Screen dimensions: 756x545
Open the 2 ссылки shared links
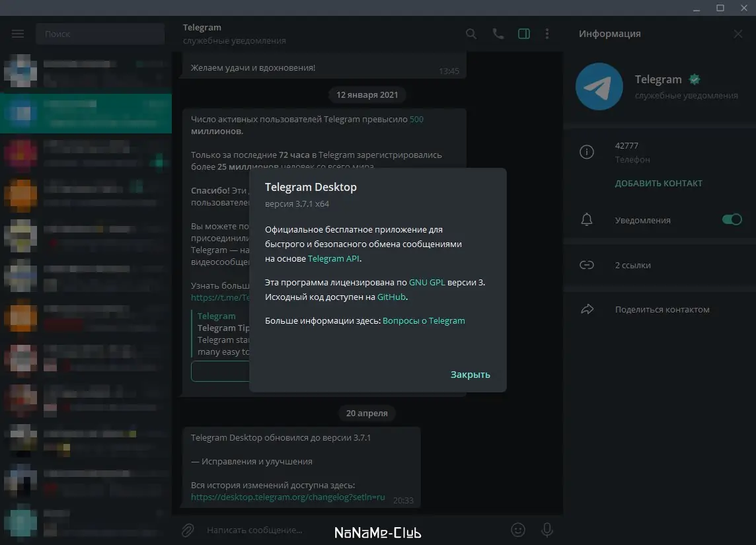point(632,265)
